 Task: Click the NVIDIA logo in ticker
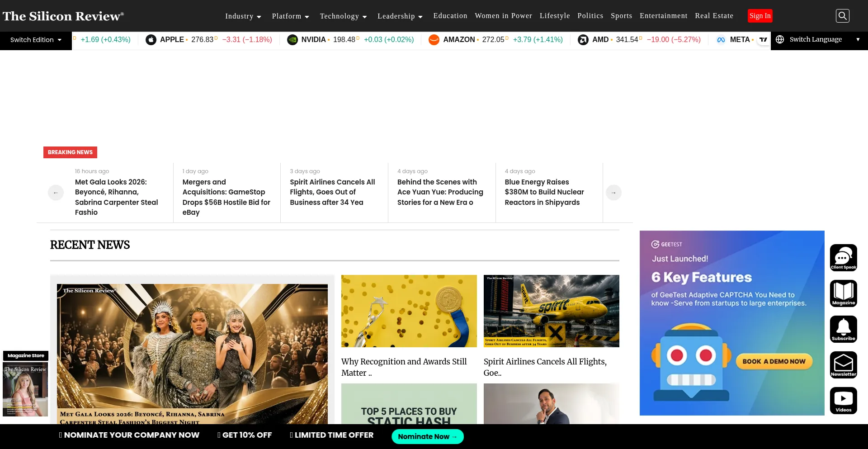tap(292, 40)
